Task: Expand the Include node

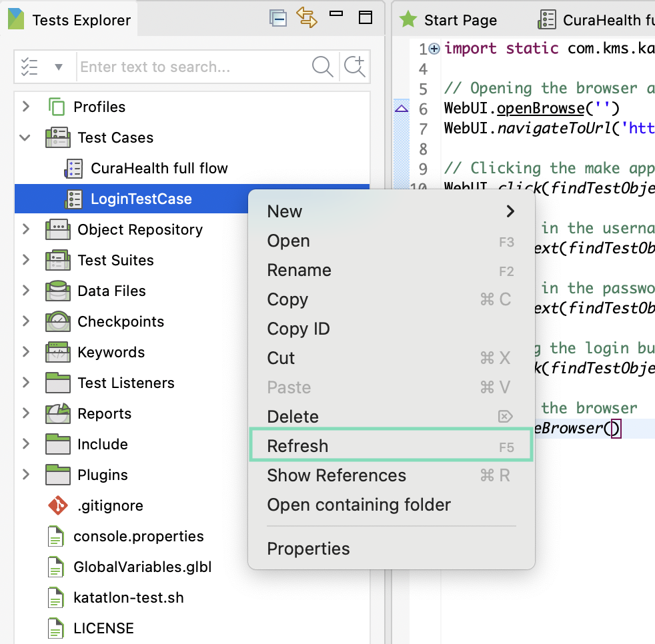Action: [x=26, y=444]
